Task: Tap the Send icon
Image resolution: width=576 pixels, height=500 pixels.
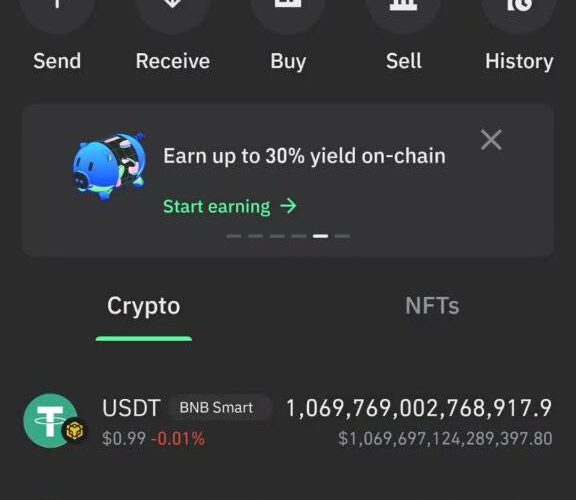Action: (57, 13)
